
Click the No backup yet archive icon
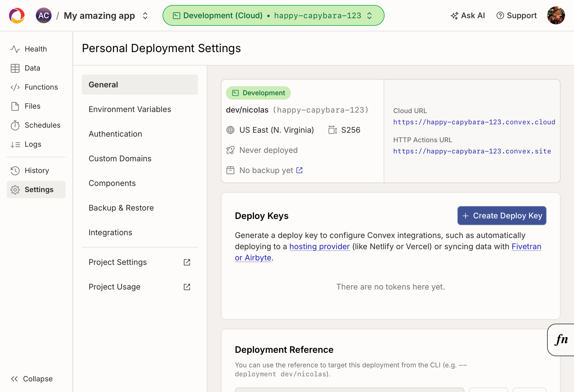coord(230,170)
